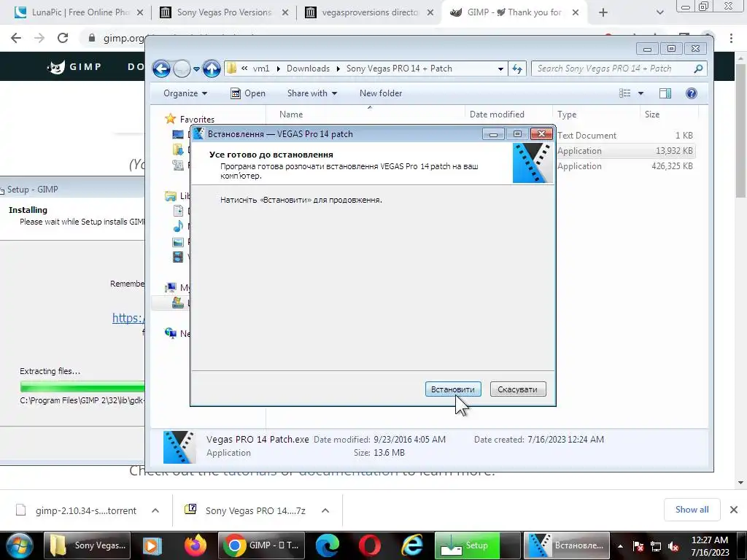747x560 pixels.
Task: Click GIMP logo on website header
Action: 74,66
